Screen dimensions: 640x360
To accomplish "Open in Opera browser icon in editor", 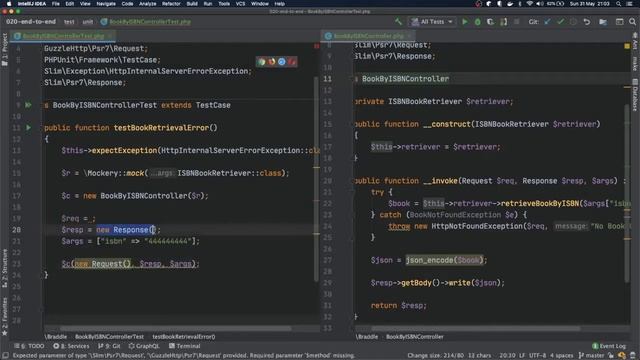I will [x=291, y=62].
